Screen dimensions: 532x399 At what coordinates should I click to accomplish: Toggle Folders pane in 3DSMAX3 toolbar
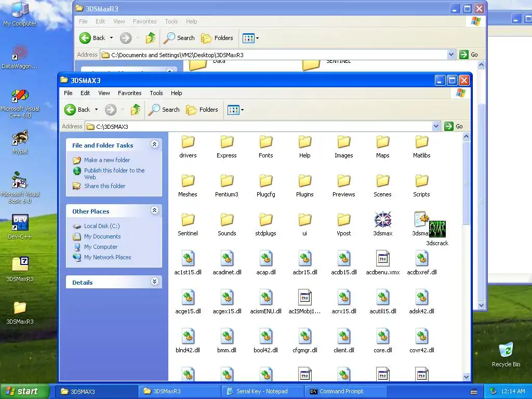coord(202,110)
